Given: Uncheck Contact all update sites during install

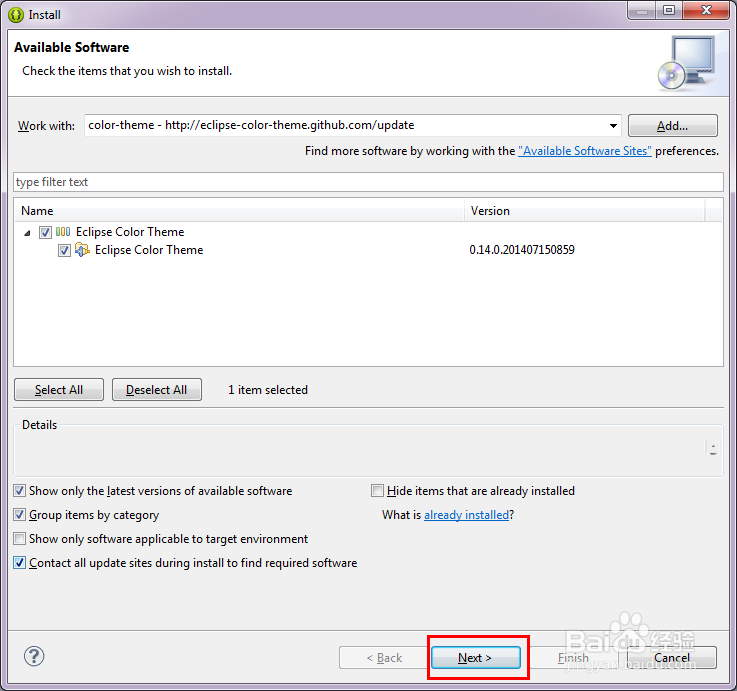Looking at the screenshot, I should 19,563.
